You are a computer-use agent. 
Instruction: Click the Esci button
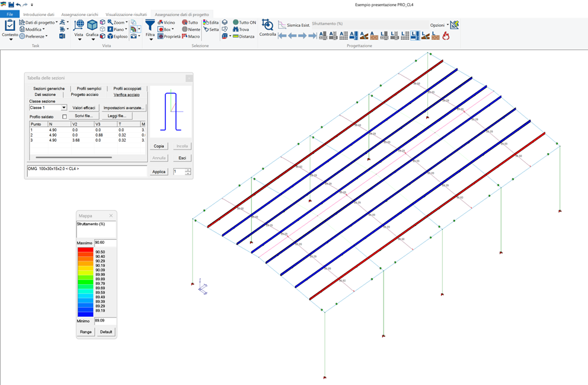point(182,158)
